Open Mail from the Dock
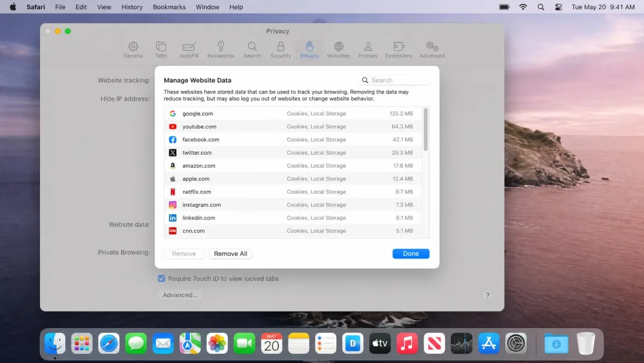This screenshot has width=644, height=363. tap(163, 343)
